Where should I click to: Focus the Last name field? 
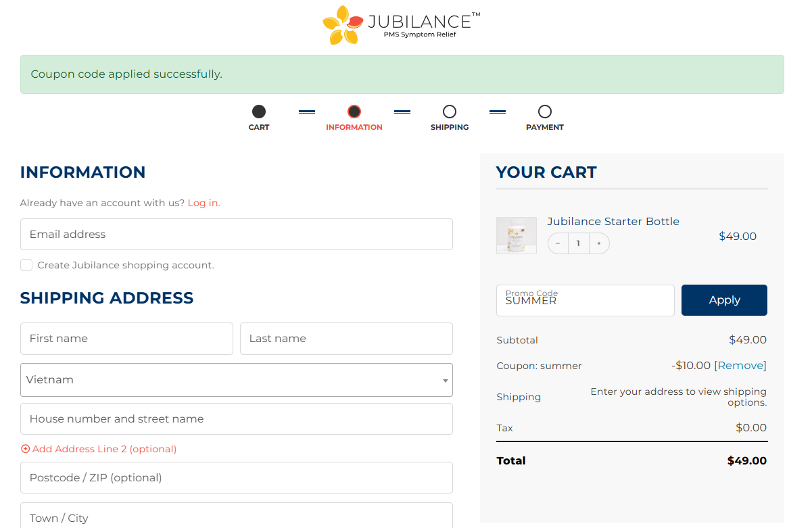346,339
